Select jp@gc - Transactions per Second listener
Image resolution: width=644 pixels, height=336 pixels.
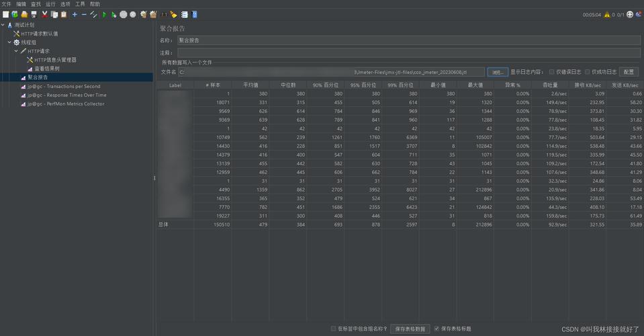tap(64, 86)
